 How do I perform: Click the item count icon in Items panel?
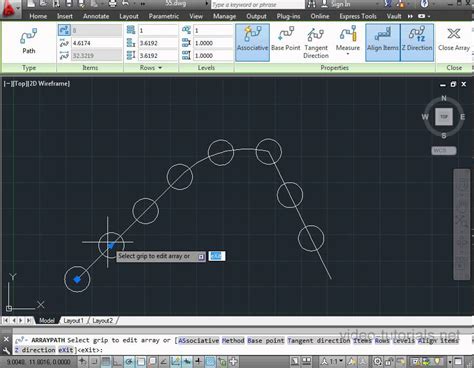(64, 30)
